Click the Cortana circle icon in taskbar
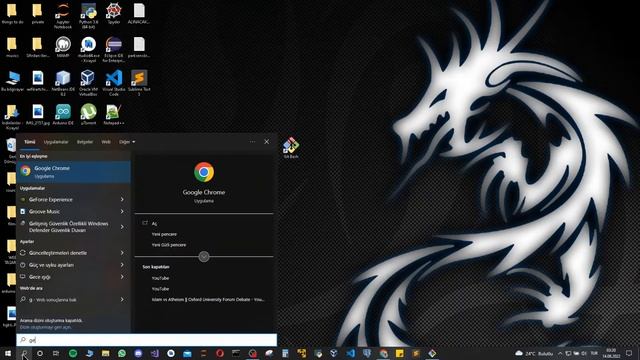Screen dimensions: 640x360 tap(40, 353)
